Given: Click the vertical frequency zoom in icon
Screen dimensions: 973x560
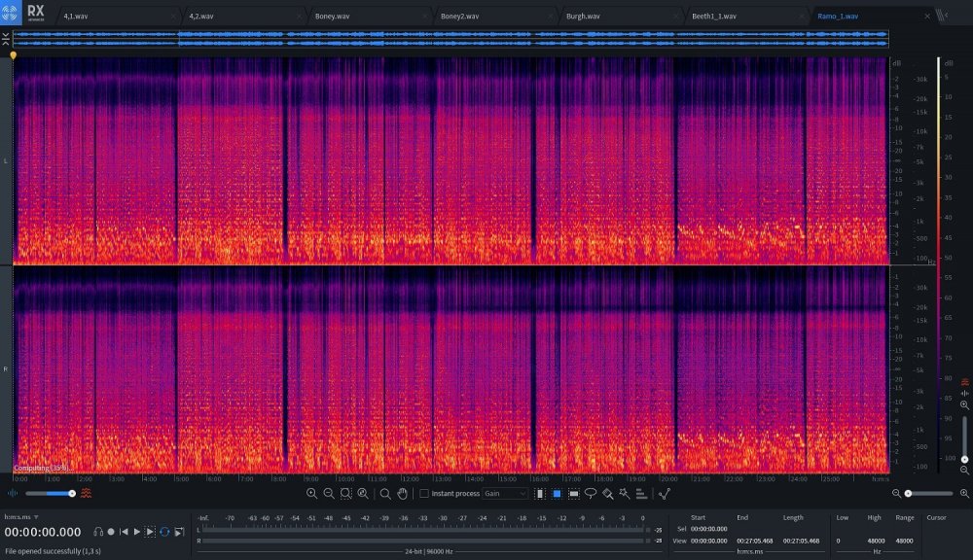Looking at the screenshot, I should click(x=964, y=405).
